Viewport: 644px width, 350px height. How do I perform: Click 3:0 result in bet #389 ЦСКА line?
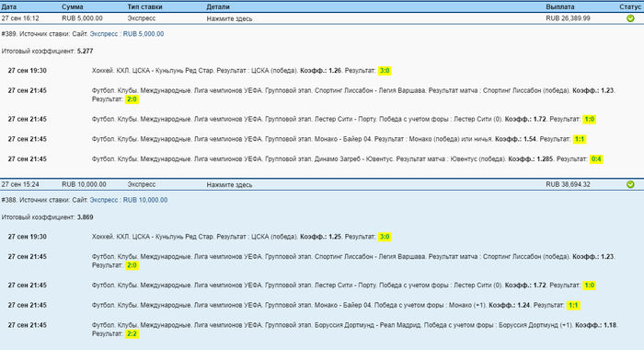385,71
